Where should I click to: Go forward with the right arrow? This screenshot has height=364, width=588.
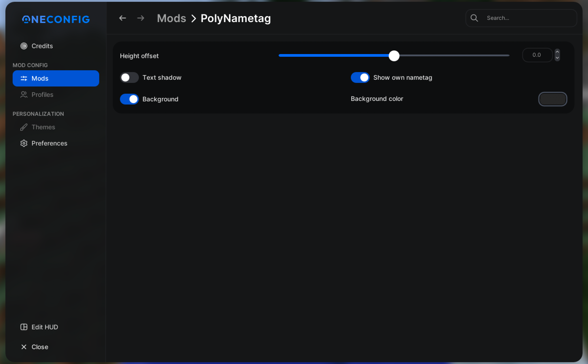point(141,18)
